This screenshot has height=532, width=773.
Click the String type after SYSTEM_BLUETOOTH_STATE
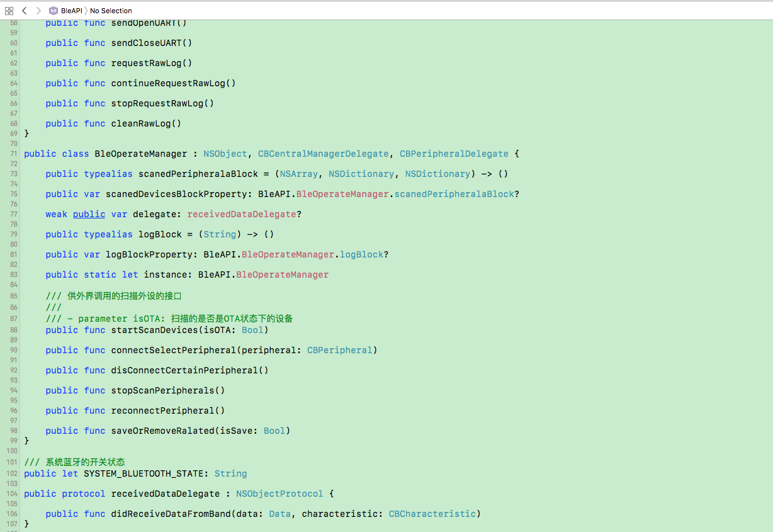click(230, 473)
